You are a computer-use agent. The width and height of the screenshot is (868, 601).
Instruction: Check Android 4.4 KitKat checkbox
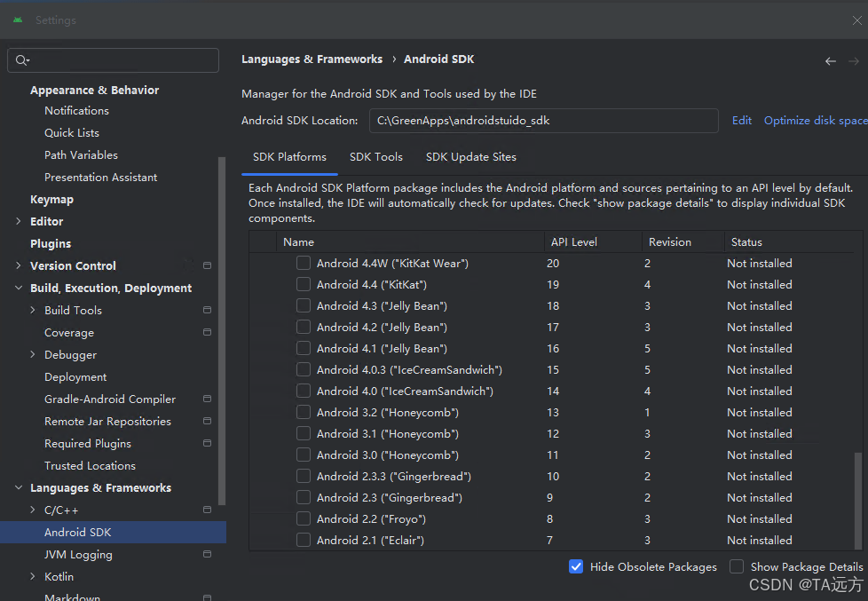click(x=304, y=284)
